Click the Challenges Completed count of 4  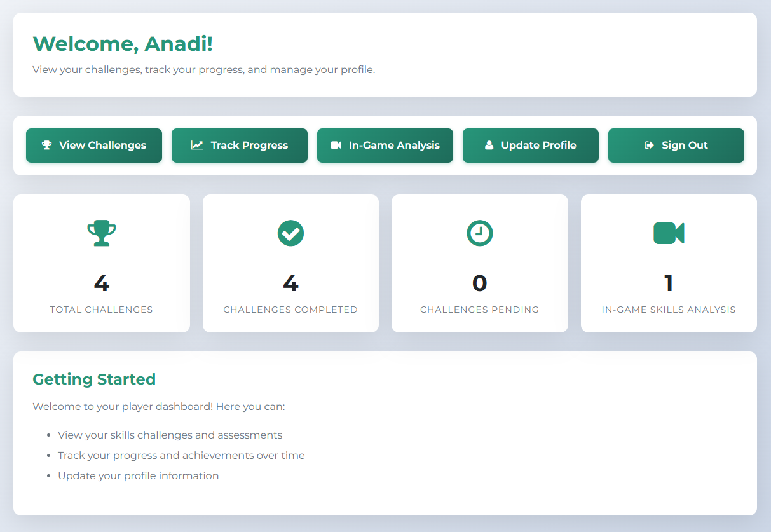click(290, 283)
